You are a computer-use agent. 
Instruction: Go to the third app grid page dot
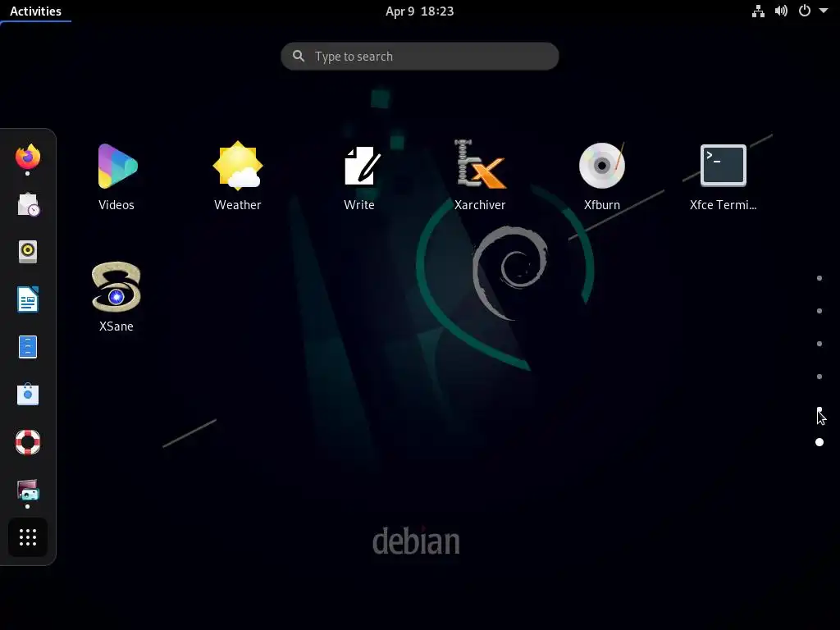819,344
